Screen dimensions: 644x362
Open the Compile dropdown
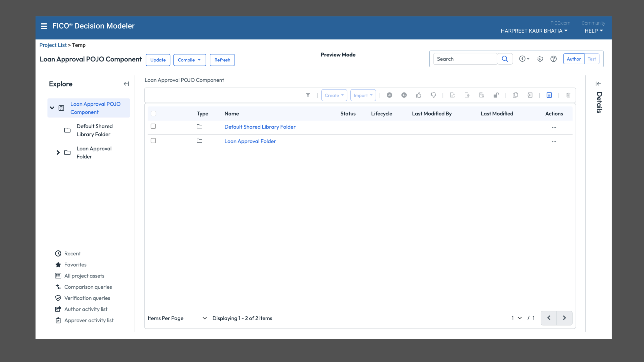coord(189,60)
